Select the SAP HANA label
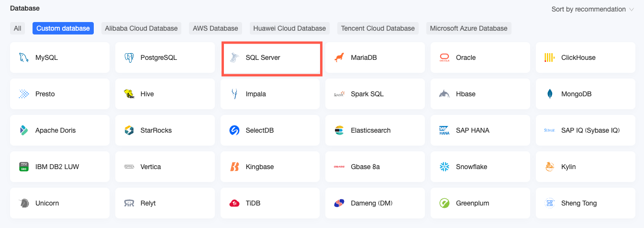Image resolution: width=644 pixels, height=228 pixels. (473, 130)
